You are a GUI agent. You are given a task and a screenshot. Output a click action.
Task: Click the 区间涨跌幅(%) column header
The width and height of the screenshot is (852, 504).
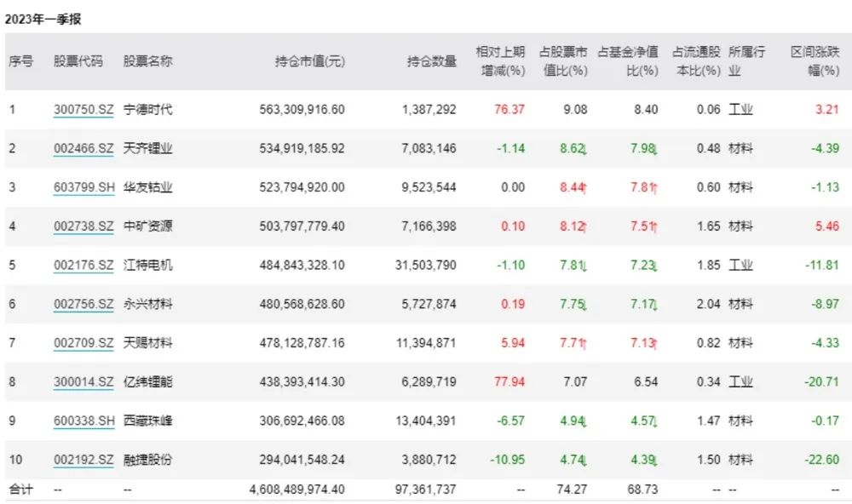[815, 60]
